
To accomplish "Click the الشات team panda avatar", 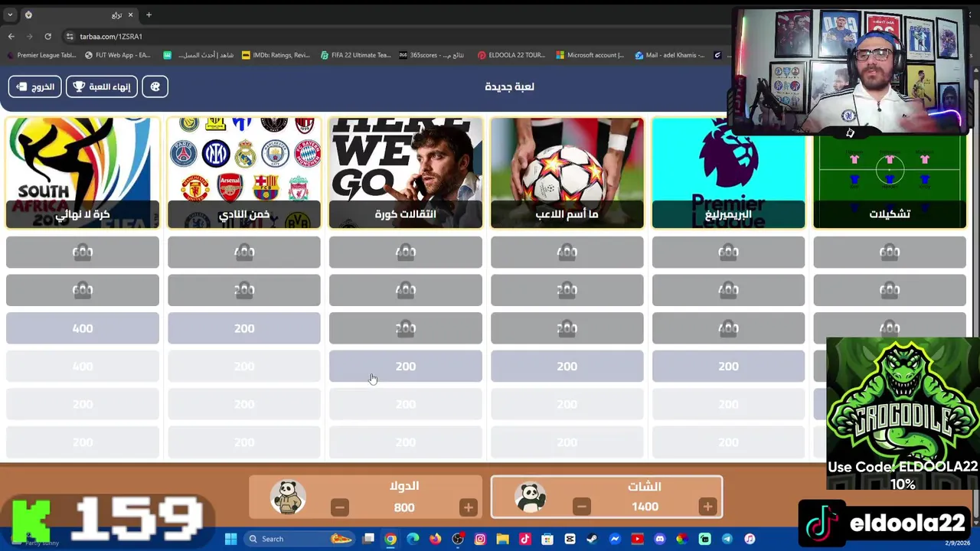I will click(531, 497).
